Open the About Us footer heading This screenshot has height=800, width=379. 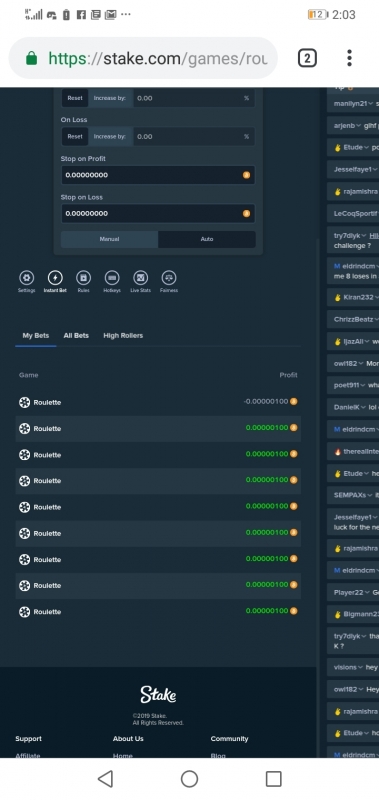128,739
